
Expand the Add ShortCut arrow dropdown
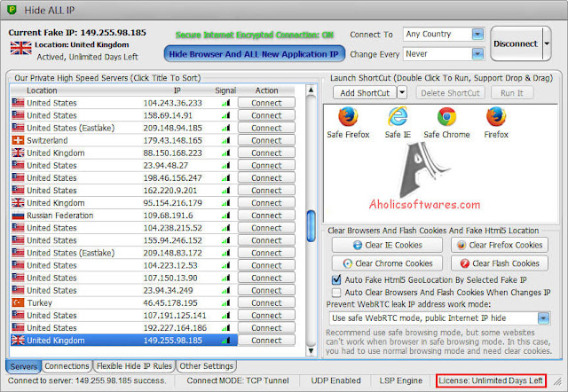tap(402, 92)
